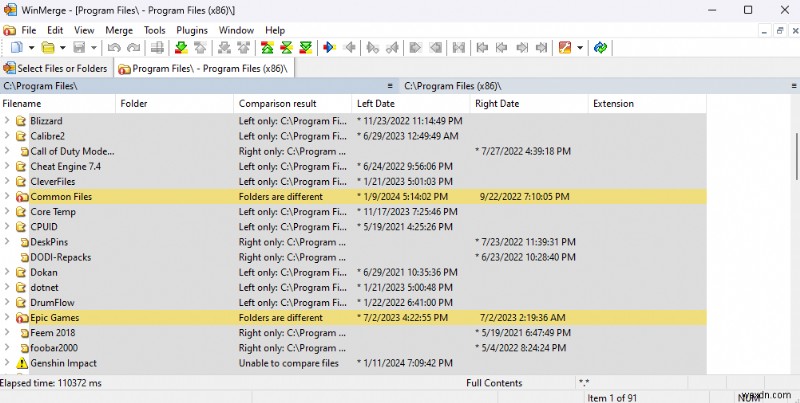800x403 pixels.
Task: Expand the Open icon's dropdown arrow
Action: click(x=63, y=48)
